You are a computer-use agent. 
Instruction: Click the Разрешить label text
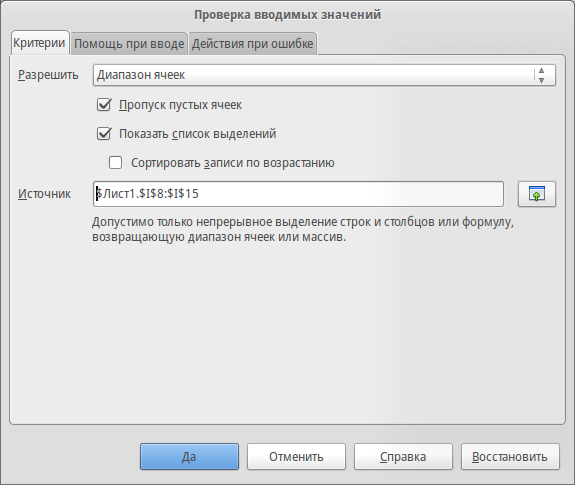click(48, 75)
